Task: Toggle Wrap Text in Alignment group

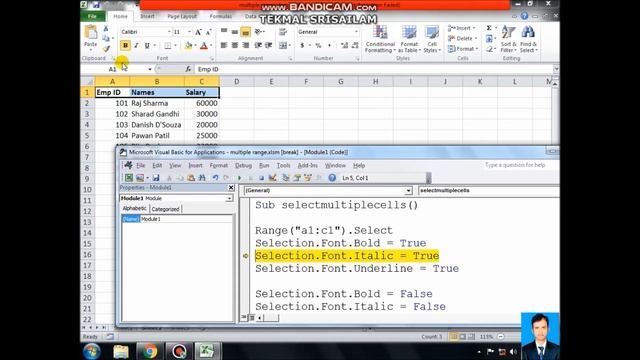Action: click(283, 32)
